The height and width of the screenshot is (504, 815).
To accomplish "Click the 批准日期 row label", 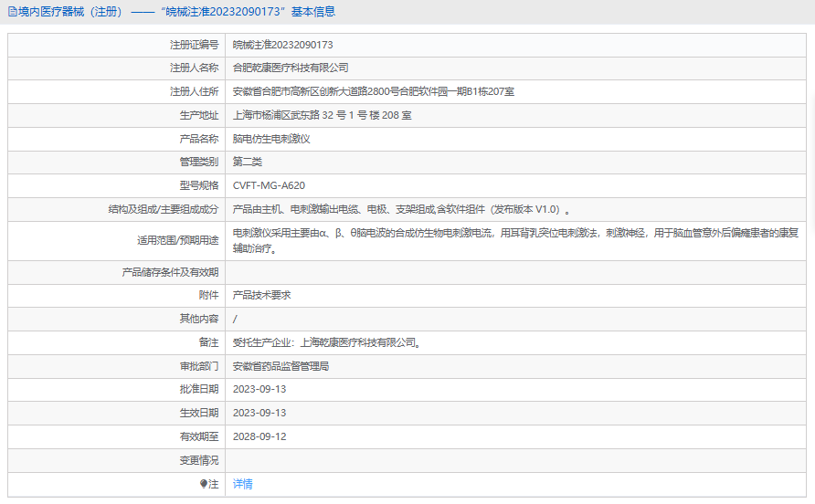I will click(x=199, y=389).
